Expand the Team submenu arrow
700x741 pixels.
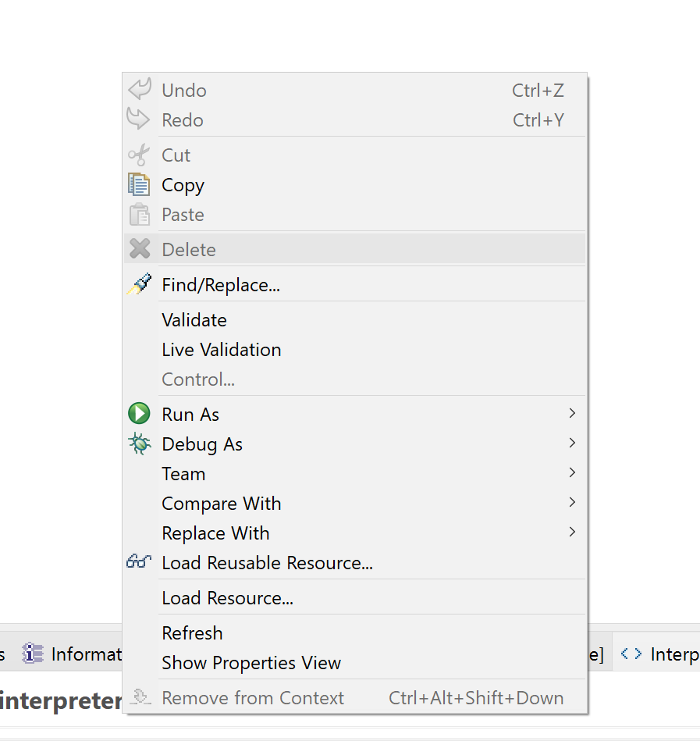pos(572,472)
